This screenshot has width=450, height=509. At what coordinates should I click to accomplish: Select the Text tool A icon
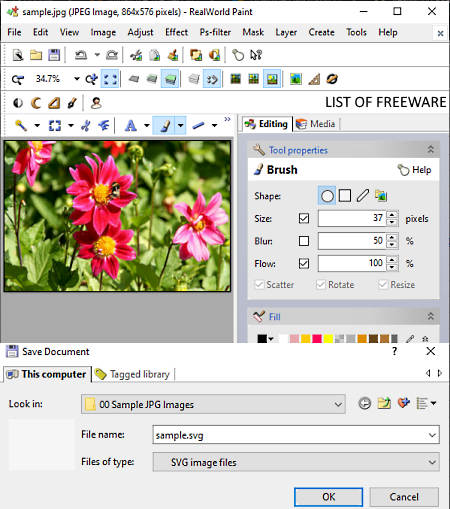[130, 126]
